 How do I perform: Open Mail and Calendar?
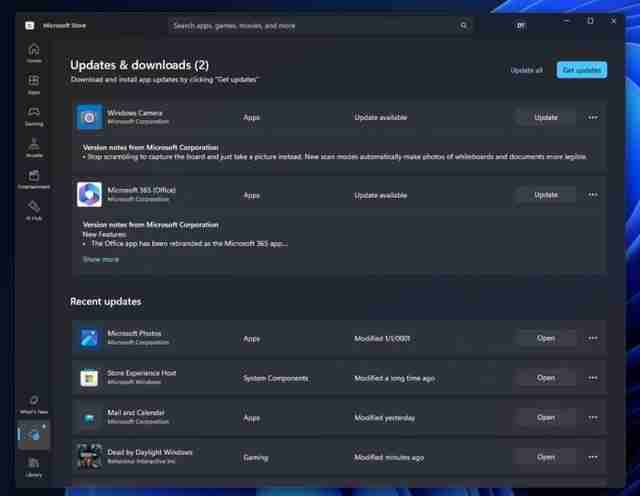tap(546, 418)
